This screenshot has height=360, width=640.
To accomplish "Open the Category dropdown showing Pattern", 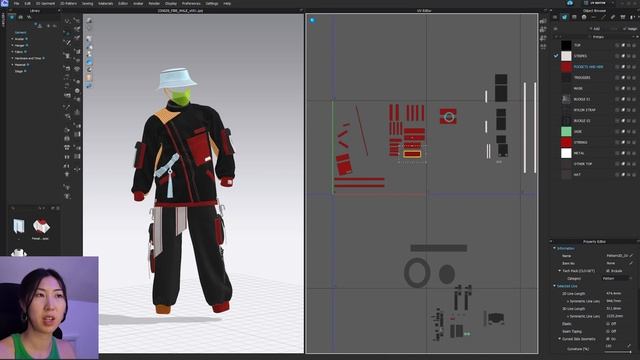I will (x=617, y=278).
